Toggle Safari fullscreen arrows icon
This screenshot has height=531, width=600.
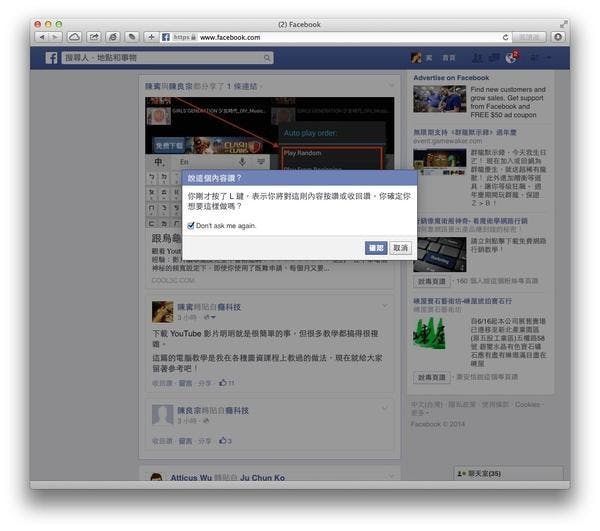[x=563, y=24]
